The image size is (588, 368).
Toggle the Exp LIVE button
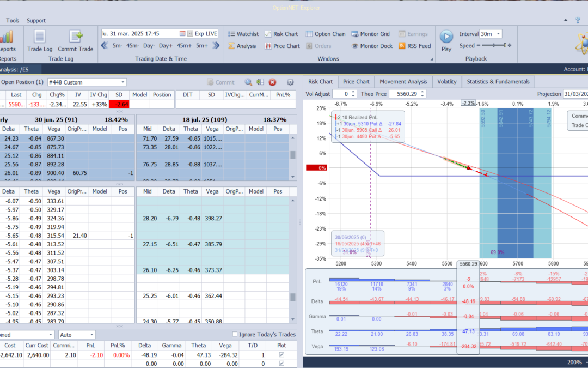point(202,33)
